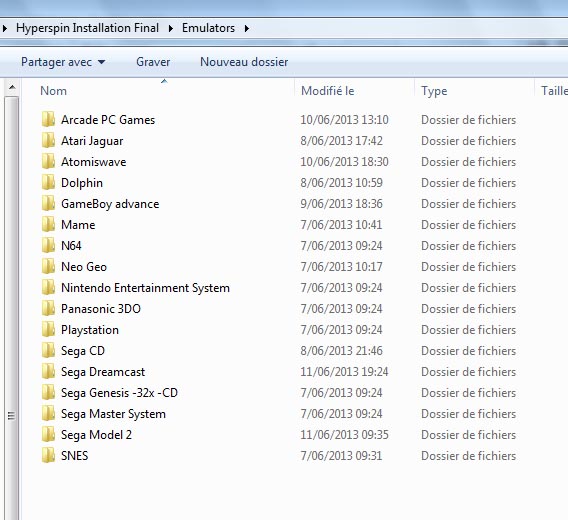Open the Partager avec dropdown menu
This screenshot has height=520, width=568.
point(63,62)
